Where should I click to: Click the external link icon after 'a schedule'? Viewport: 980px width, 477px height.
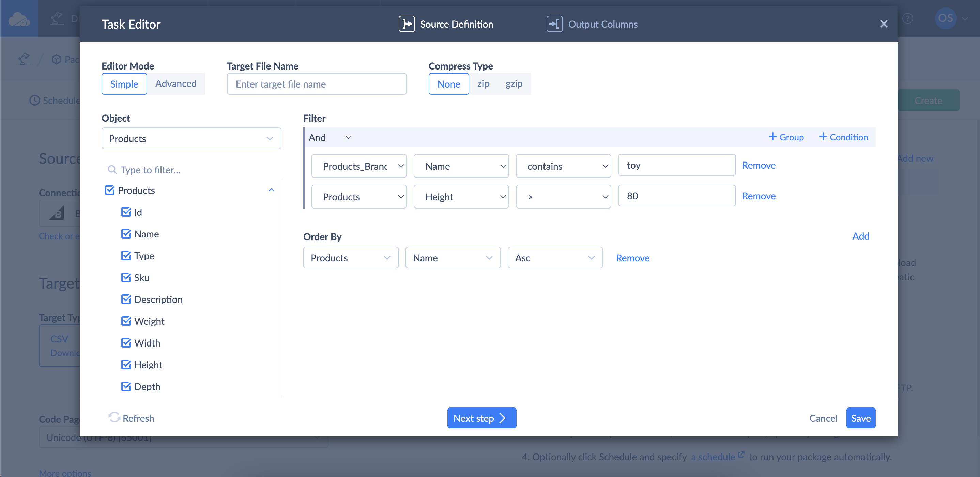tap(741, 454)
